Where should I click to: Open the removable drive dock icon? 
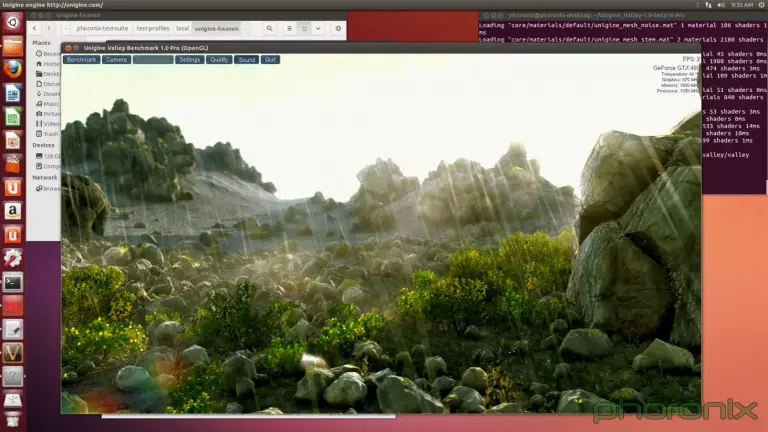(13, 400)
